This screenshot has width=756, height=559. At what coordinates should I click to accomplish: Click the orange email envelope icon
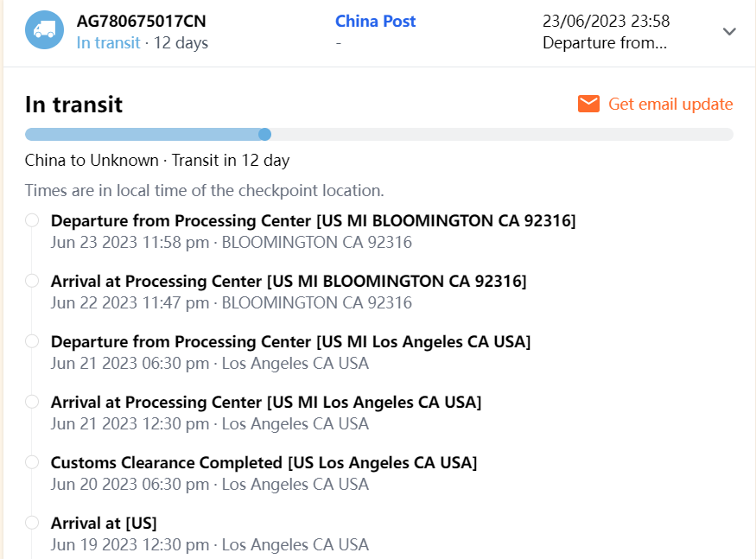click(589, 105)
